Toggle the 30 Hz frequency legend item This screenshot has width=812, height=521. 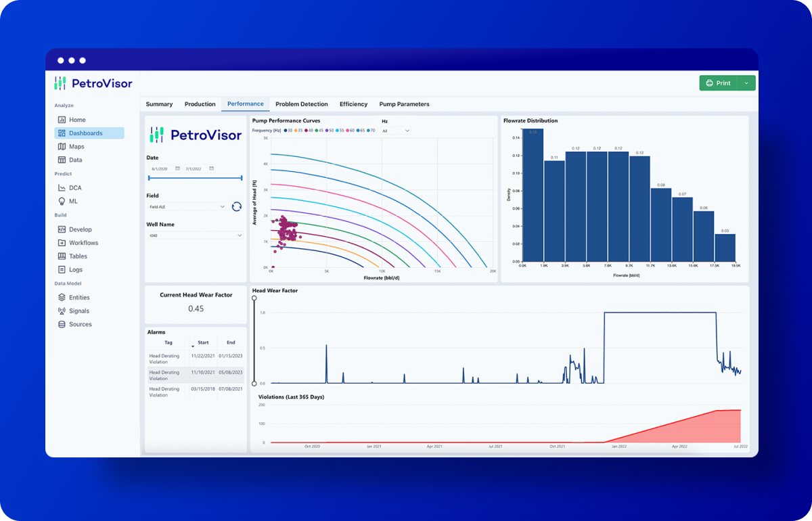pos(288,130)
